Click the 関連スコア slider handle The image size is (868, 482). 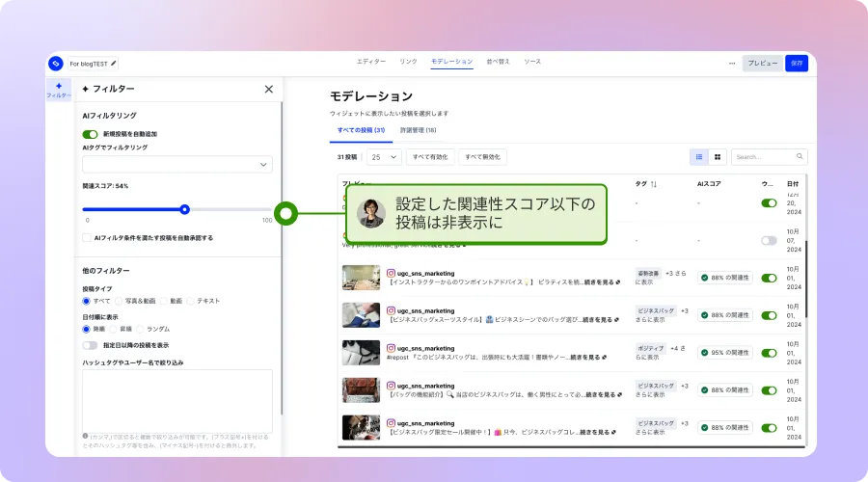[185, 209]
